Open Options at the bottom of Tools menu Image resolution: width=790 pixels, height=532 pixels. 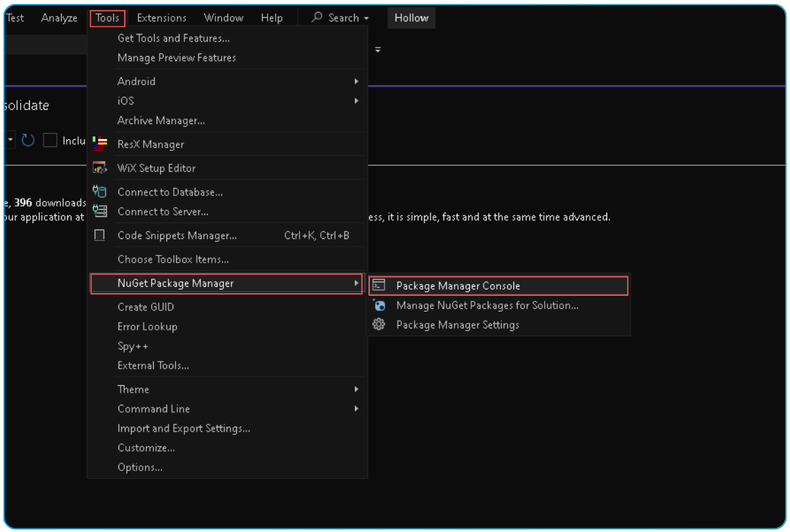[x=140, y=467]
